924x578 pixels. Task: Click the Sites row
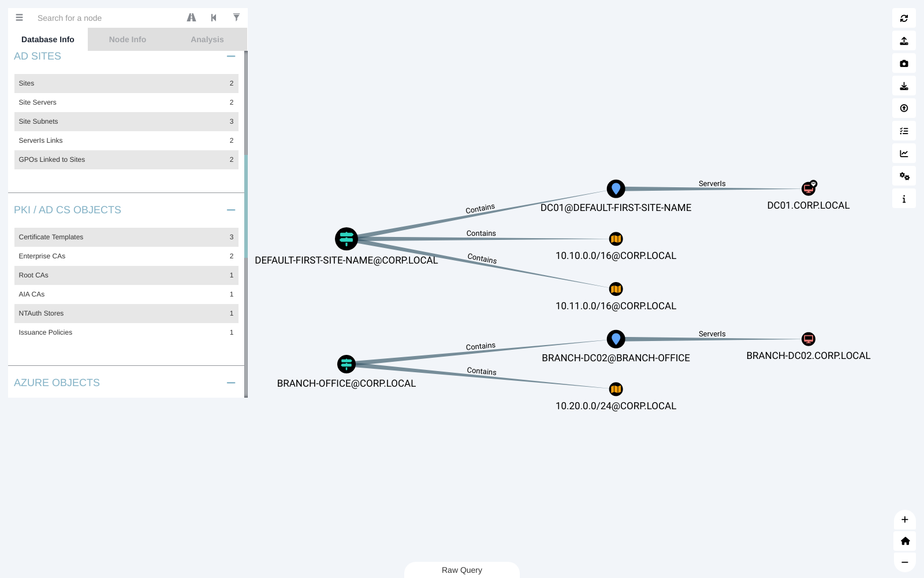(x=126, y=83)
